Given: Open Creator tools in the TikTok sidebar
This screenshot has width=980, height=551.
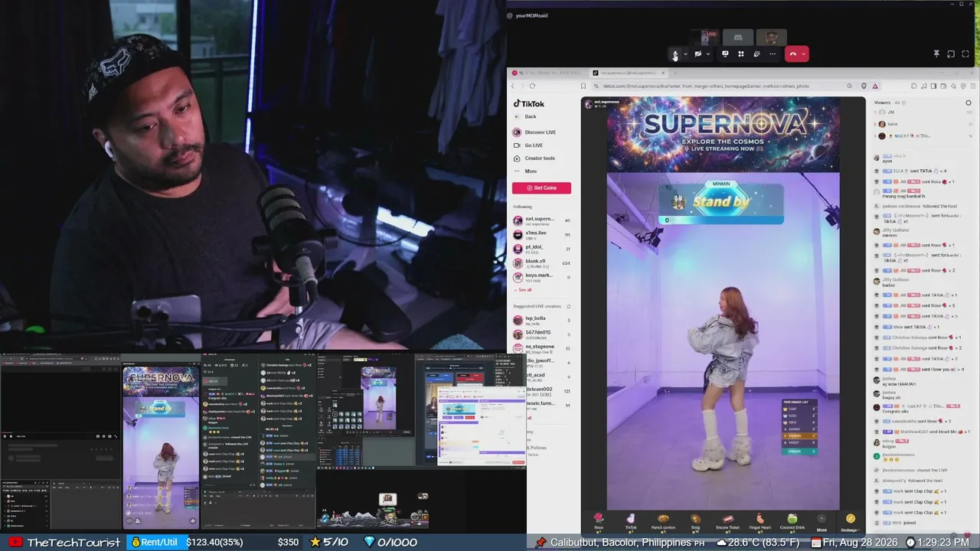Looking at the screenshot, I should pos(534,158).
